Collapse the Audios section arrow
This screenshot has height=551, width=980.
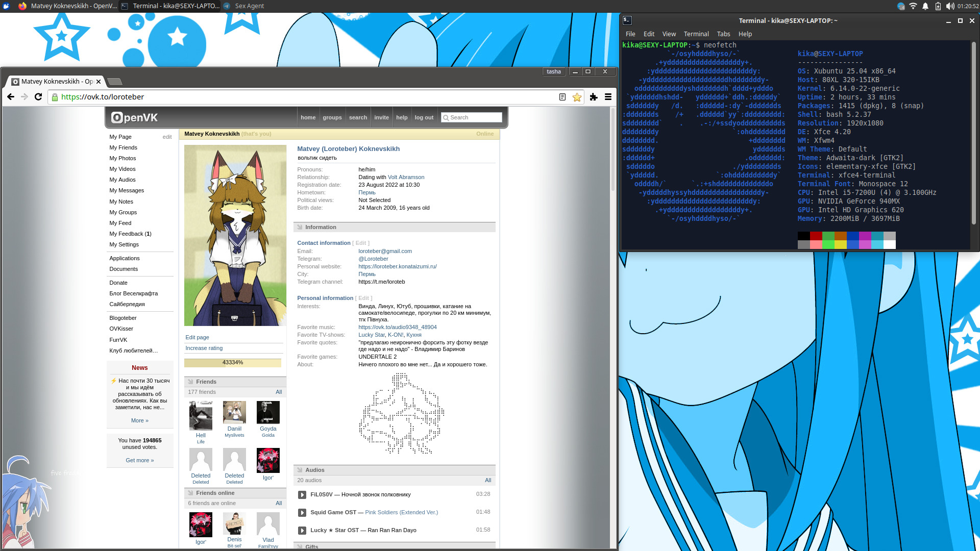(300, 470)
